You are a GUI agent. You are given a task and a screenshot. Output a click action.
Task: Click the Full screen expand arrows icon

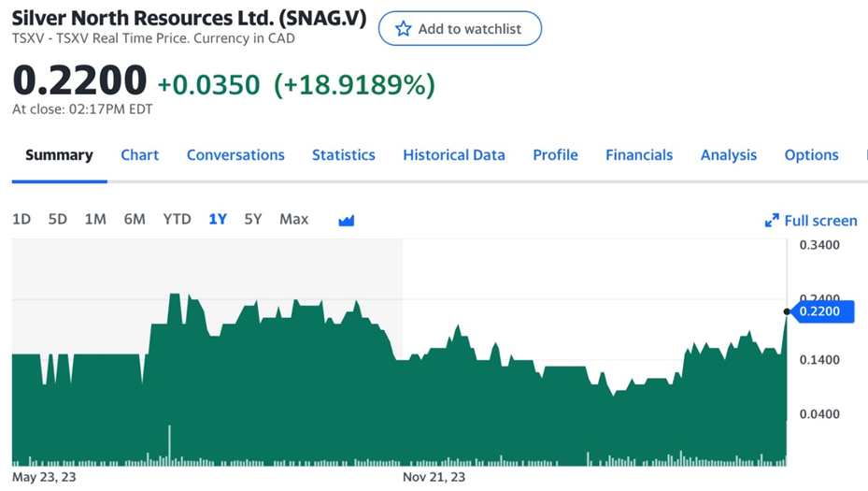click(772, 221)
